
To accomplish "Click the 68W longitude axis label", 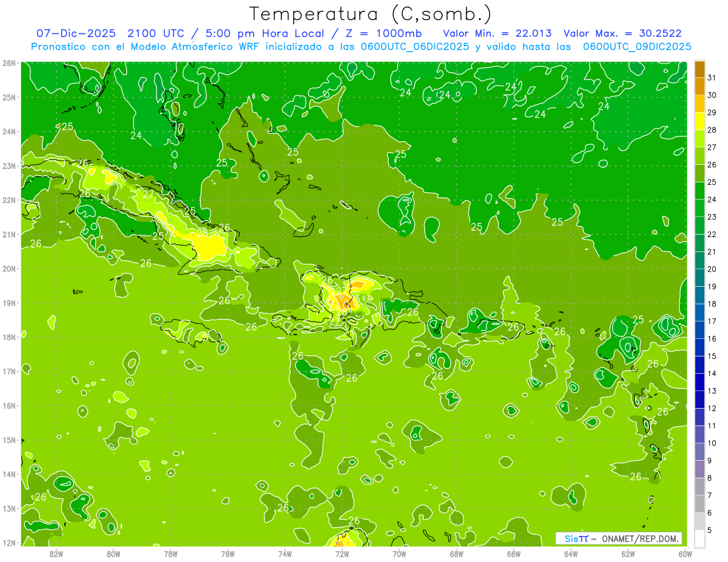I will point(456,553).
